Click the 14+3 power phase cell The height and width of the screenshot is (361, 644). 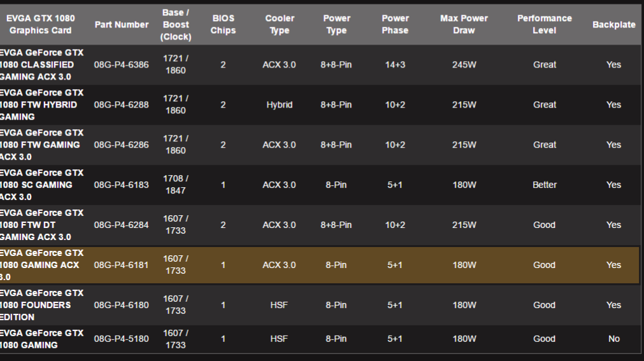pyautogui.click(x=395, y=65)
